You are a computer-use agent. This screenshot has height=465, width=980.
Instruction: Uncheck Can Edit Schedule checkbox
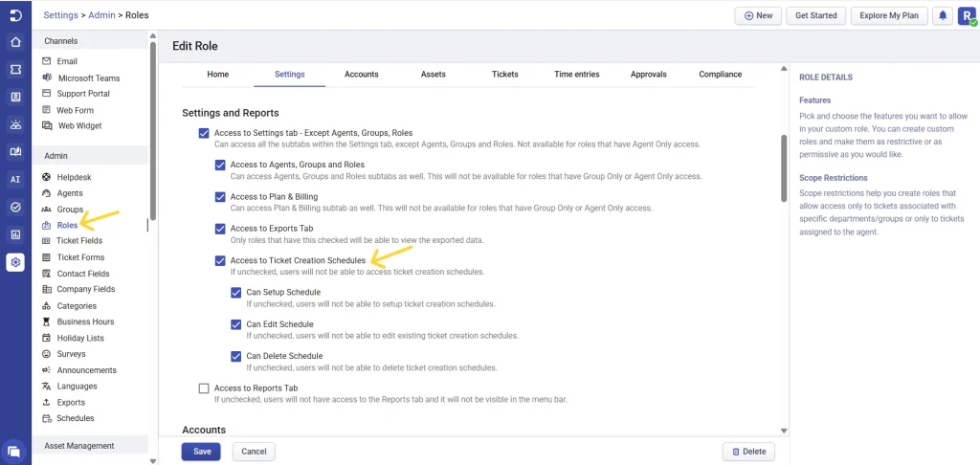[235, 324]
